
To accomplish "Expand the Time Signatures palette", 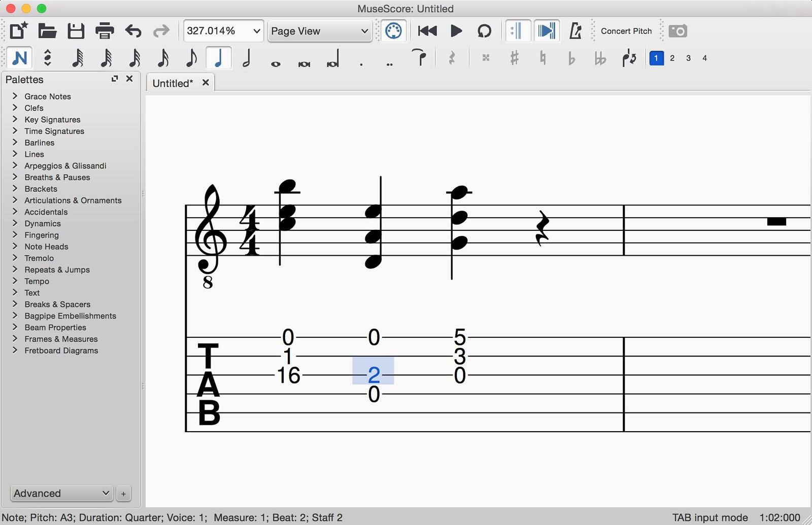I will click(x=54, y=131).
